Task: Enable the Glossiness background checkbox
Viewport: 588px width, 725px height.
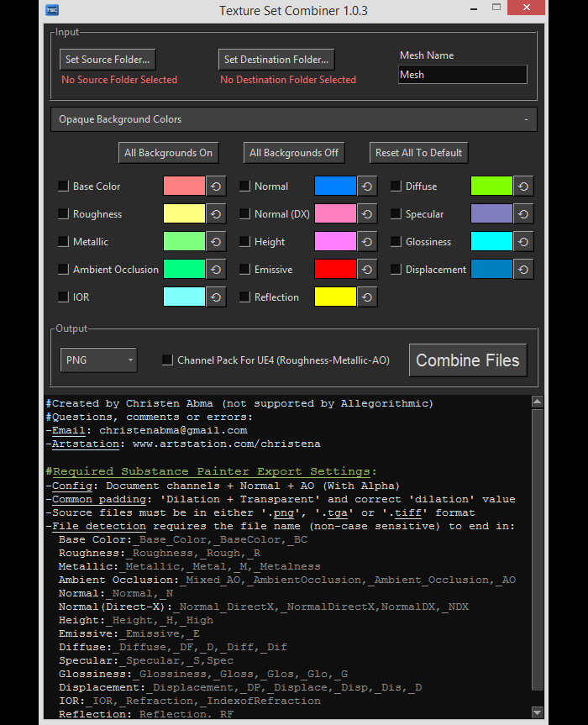Action: (396, 241)
